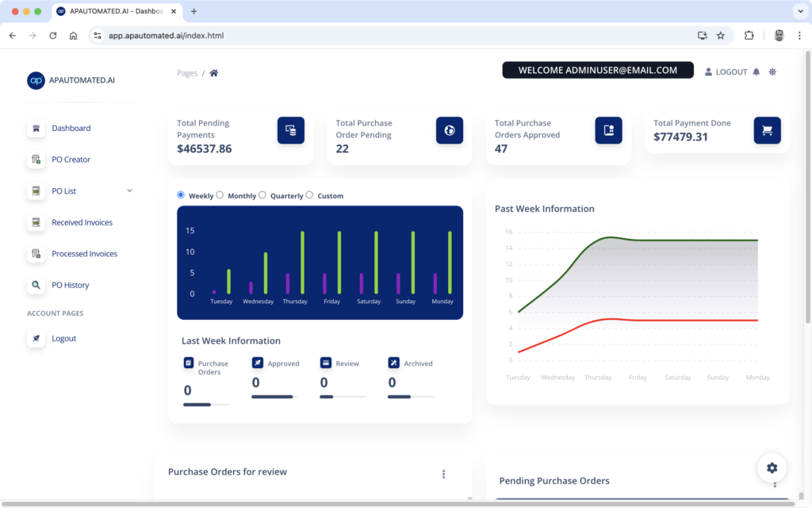Open the Chrome tab search dropdown
This screenshot has height=508, width=812.
pos(799,11)
